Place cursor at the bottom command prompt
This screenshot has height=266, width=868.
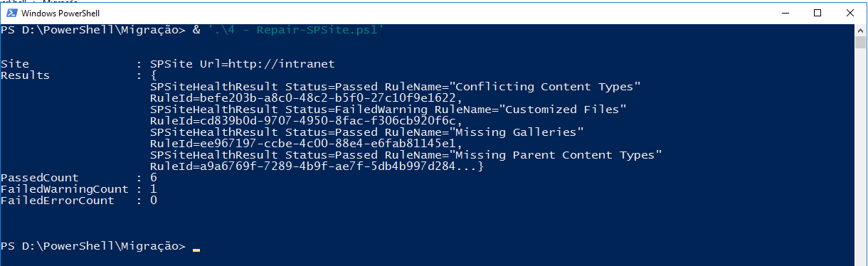(x=196, y=247)
